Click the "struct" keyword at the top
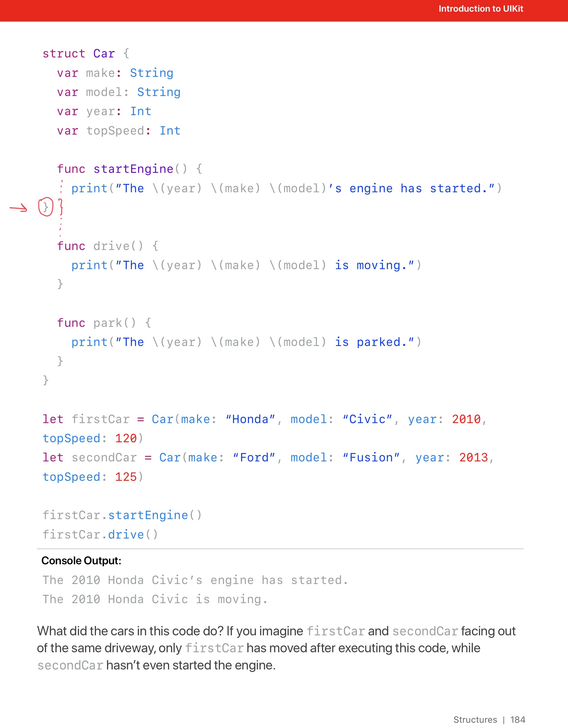The image size is (568, 728). pyautogui.click(x=64, y=54)
